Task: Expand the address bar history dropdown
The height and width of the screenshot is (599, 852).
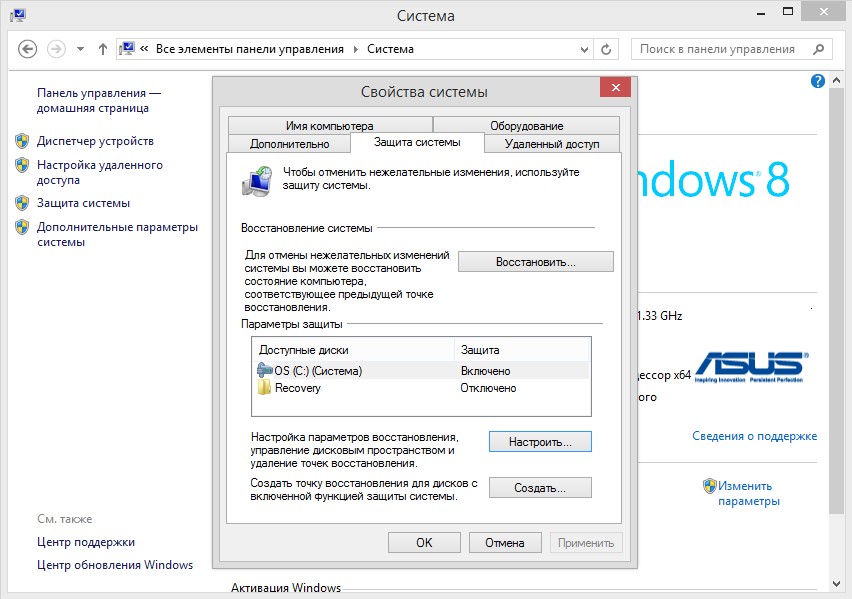Action: pos(584,49)
